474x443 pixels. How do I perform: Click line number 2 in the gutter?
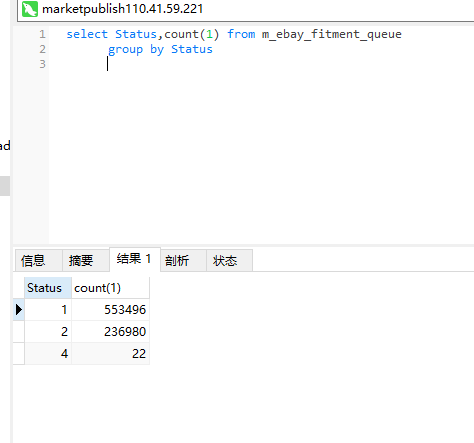point(42,49)
